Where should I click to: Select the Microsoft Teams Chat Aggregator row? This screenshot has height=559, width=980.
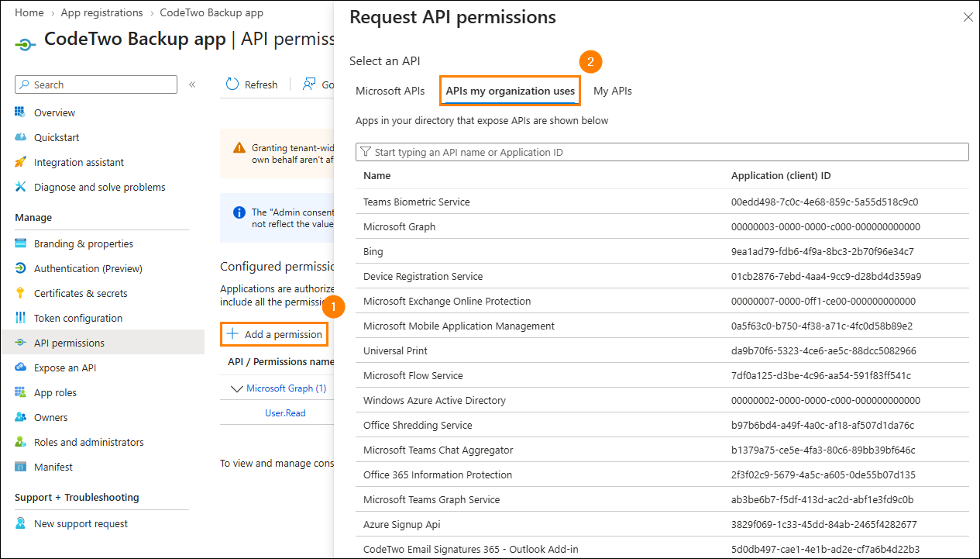pyautogui.click(x=662, y=450)
